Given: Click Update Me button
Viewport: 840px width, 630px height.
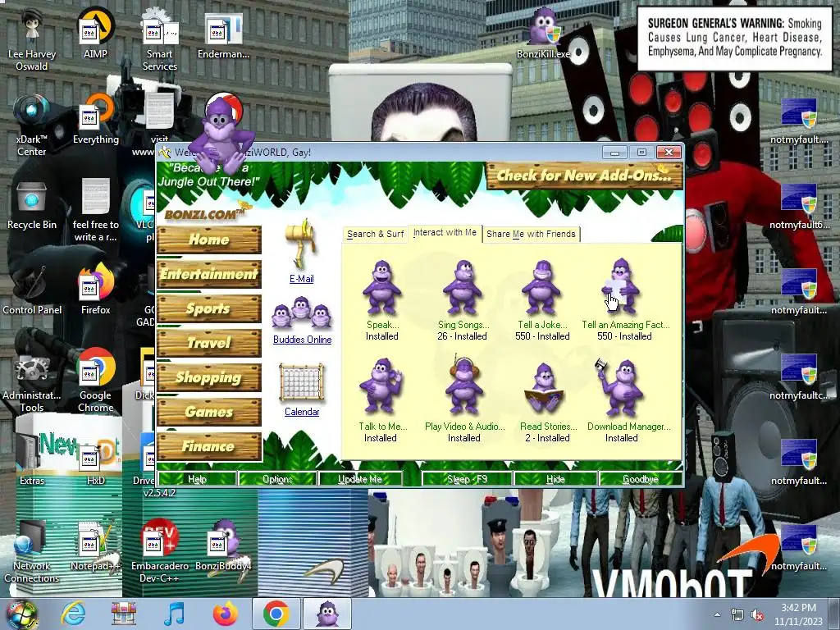Looking at the screenshot, I should coord(359,479).
